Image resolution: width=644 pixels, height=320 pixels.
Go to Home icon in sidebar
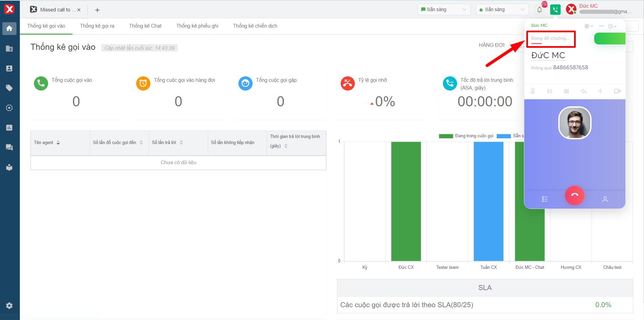pyautogui.click(x=9, y=29)
